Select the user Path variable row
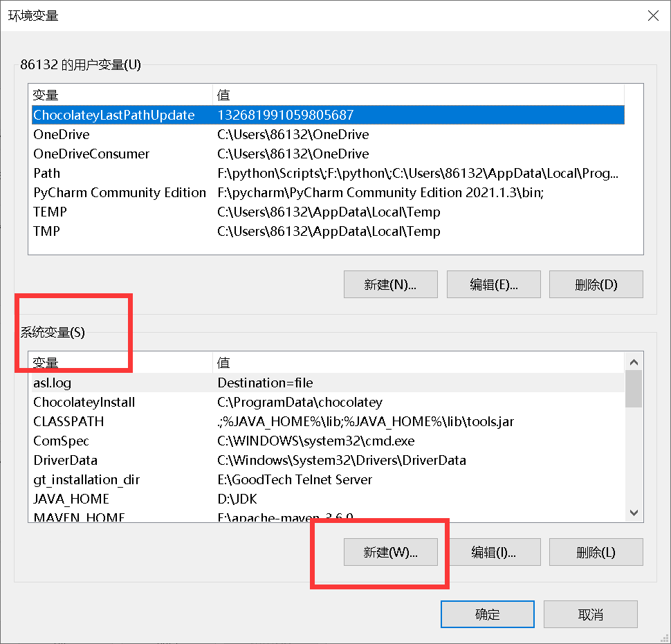 [328, 173]
